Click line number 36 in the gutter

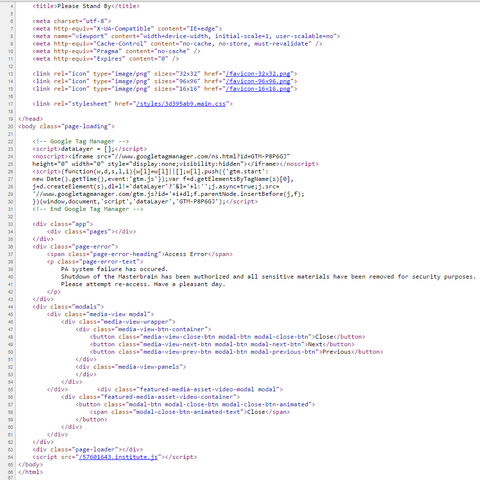click(11, 247)
